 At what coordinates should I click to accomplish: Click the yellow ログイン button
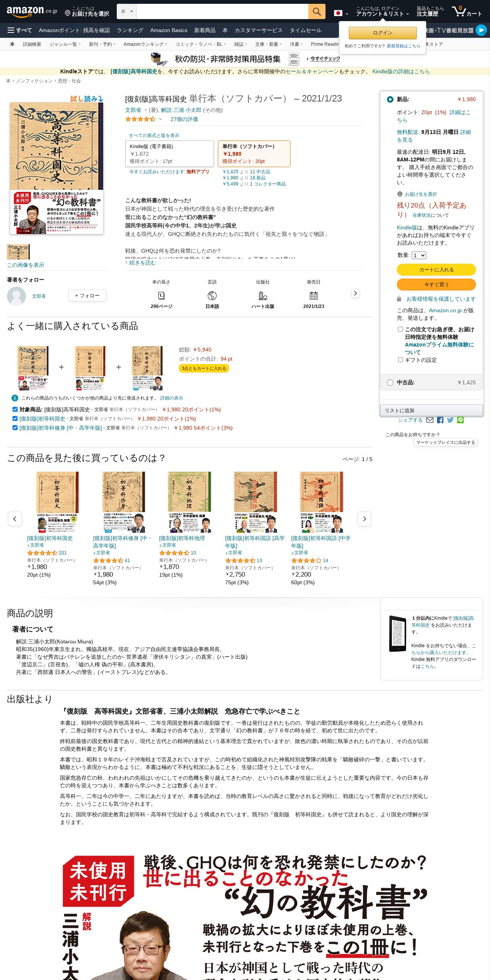382,33
